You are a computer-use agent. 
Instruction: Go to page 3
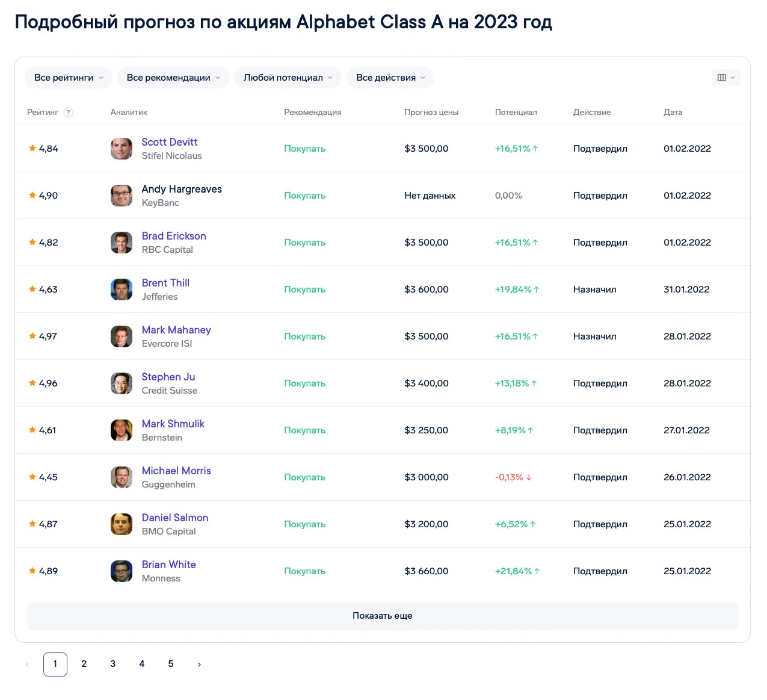click(113, 664)
